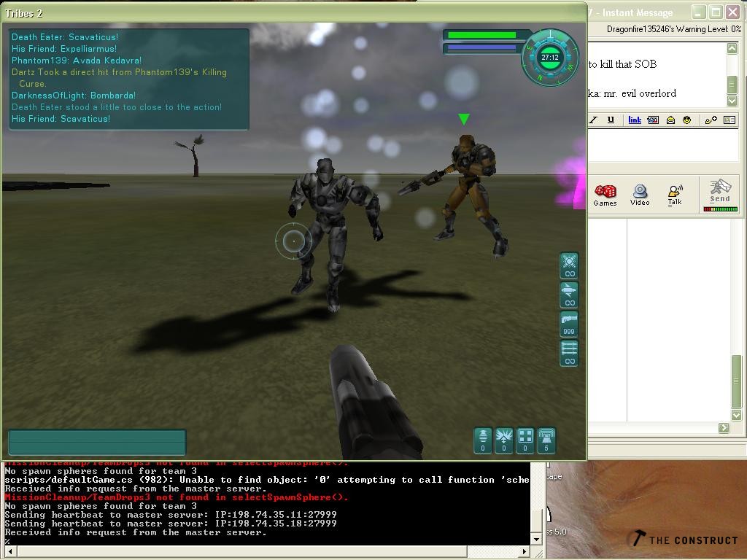The height and width of the screenshot is (560, 747).
Task: Select the gun weapon icon showing 999 ammo
Action: click(569, 324)
